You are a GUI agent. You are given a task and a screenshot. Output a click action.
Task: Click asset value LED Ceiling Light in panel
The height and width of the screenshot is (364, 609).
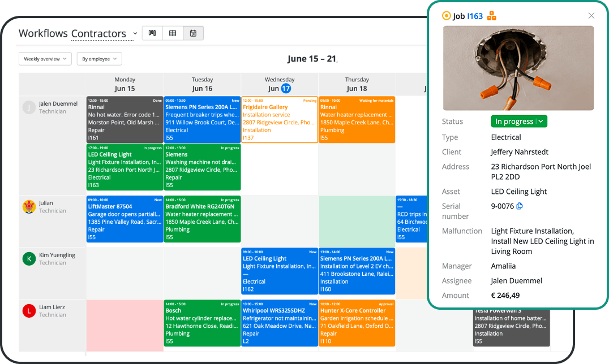click(x=519, y=191)
